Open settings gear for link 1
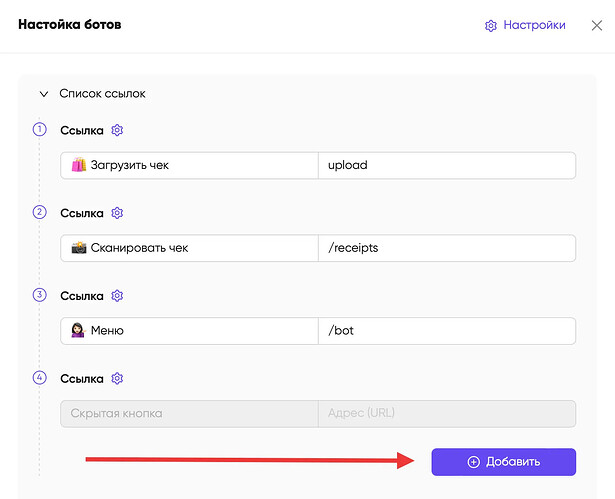Screen dimensions: 615x499 point(117,130)
